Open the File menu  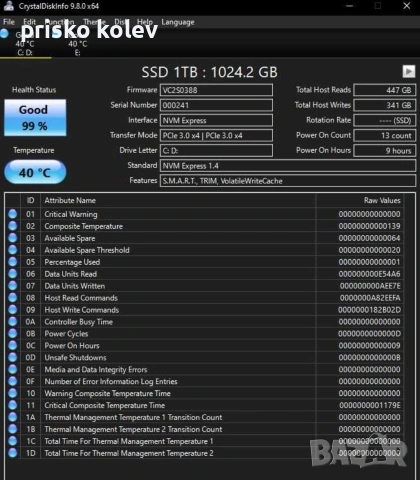pos(9,22)
